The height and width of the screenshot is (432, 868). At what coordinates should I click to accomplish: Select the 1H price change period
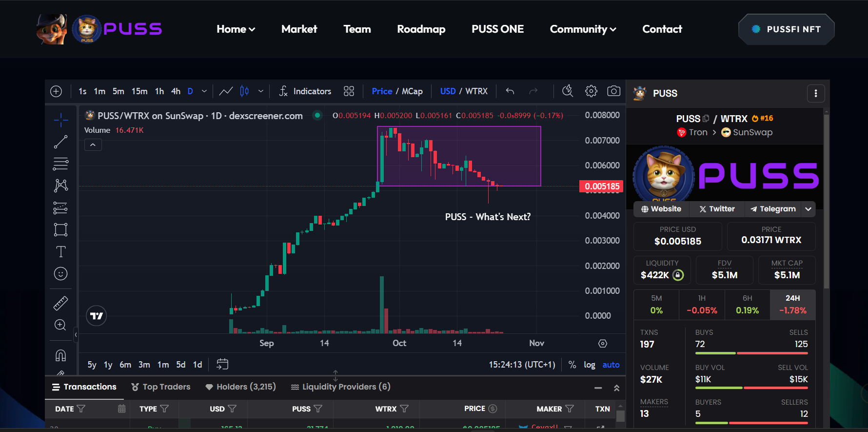702,305
